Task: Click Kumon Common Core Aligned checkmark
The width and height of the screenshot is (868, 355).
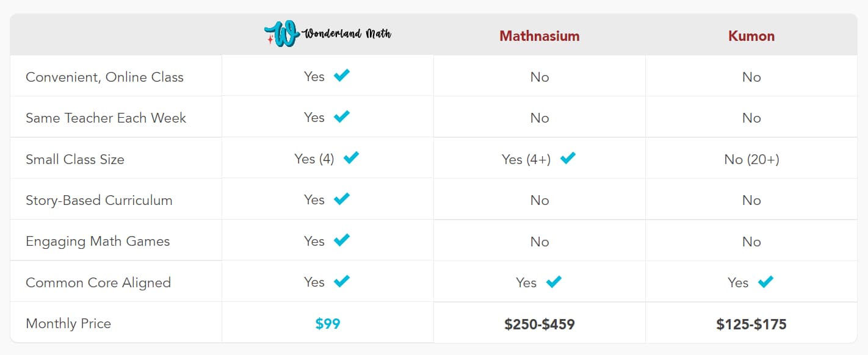Action: click(765, 282)
